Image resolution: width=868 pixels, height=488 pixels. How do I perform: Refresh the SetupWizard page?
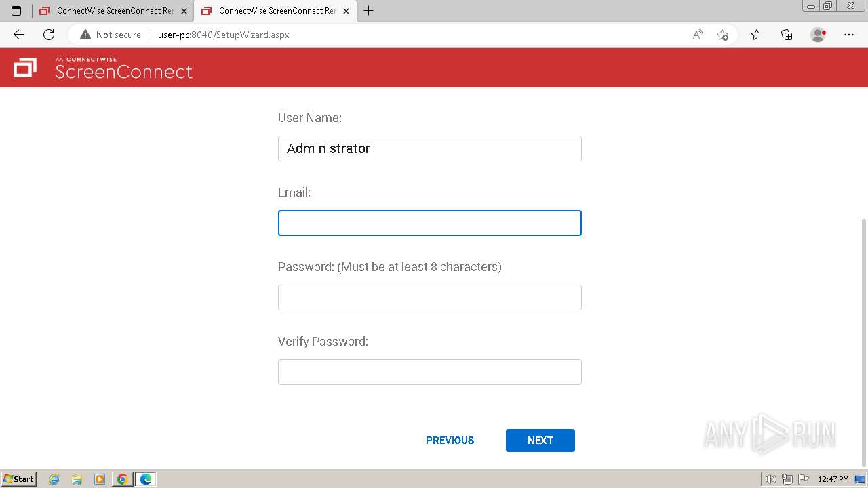(x=49, y=35)
